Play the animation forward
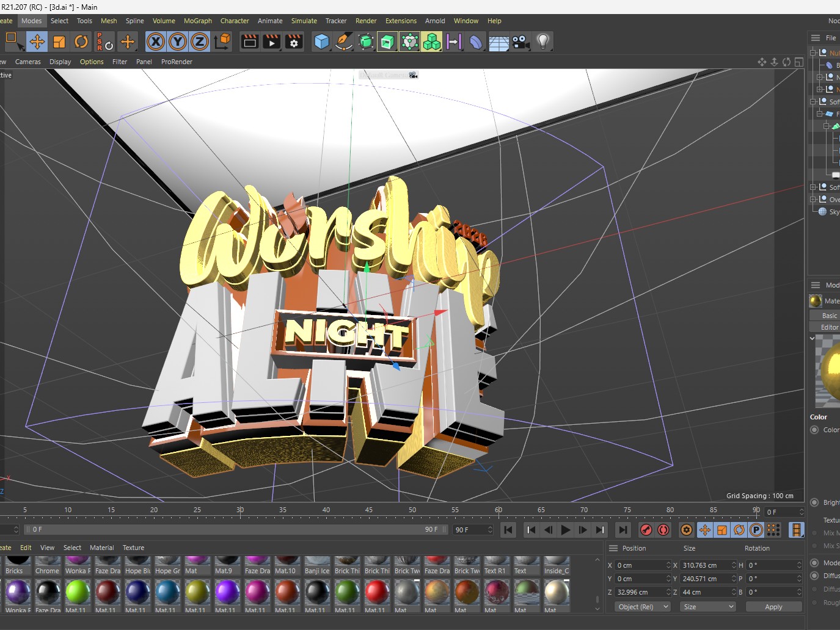The image size is (840, 630). point(566,530)
